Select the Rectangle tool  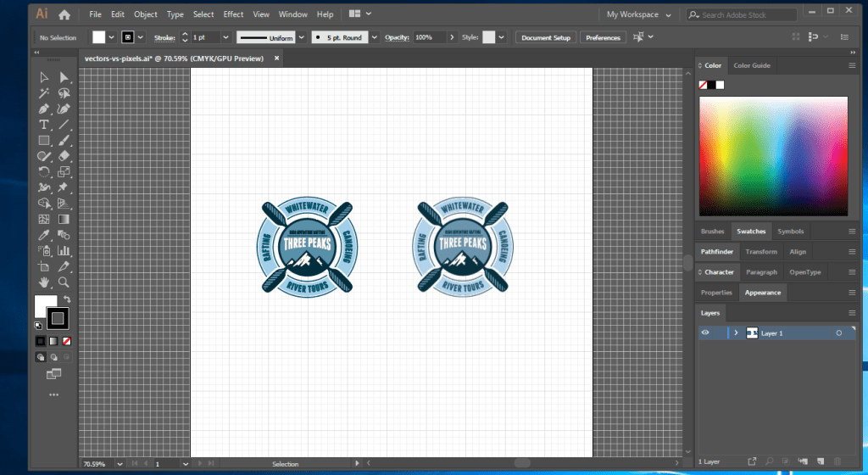(x=44, y=141)
